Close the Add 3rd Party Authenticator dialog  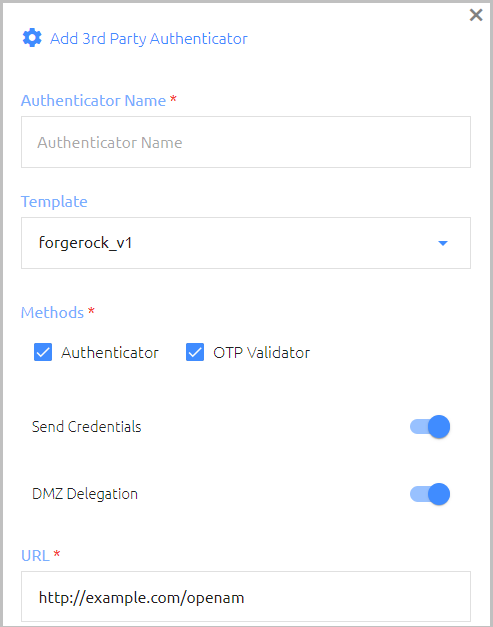click(x=476, y=15)
